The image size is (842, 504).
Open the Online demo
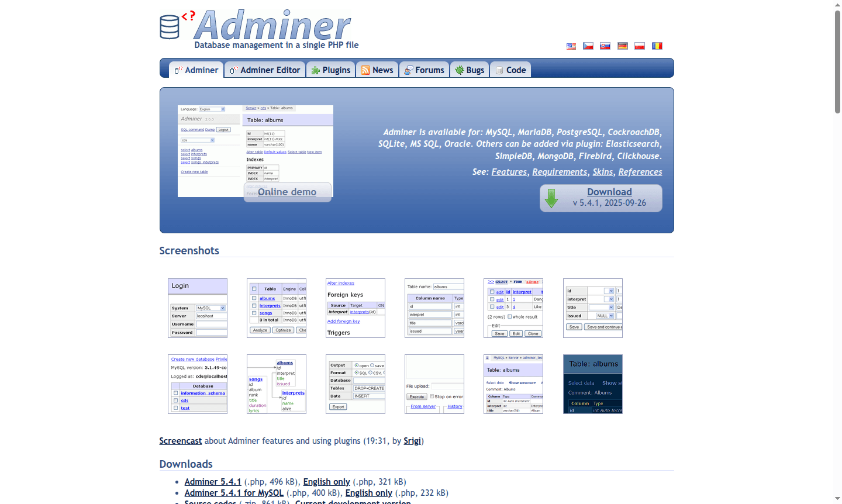(287, 192)
